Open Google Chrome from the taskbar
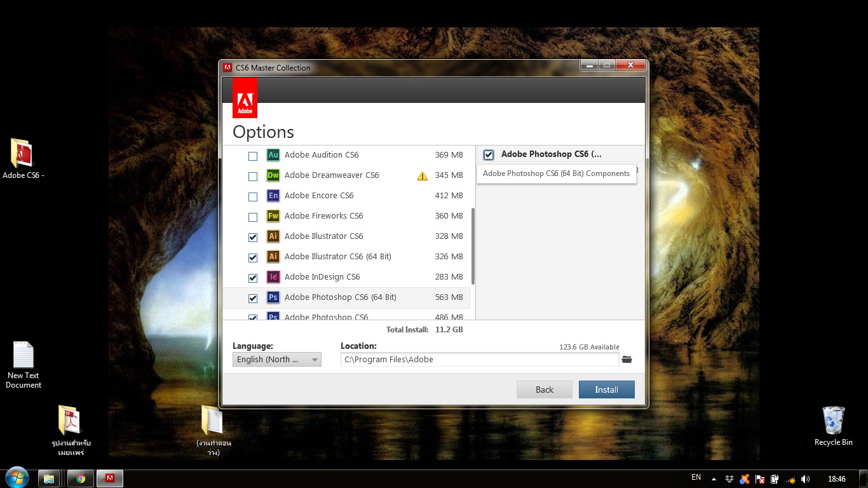This screenshot has width=868, height=488. 81,478
